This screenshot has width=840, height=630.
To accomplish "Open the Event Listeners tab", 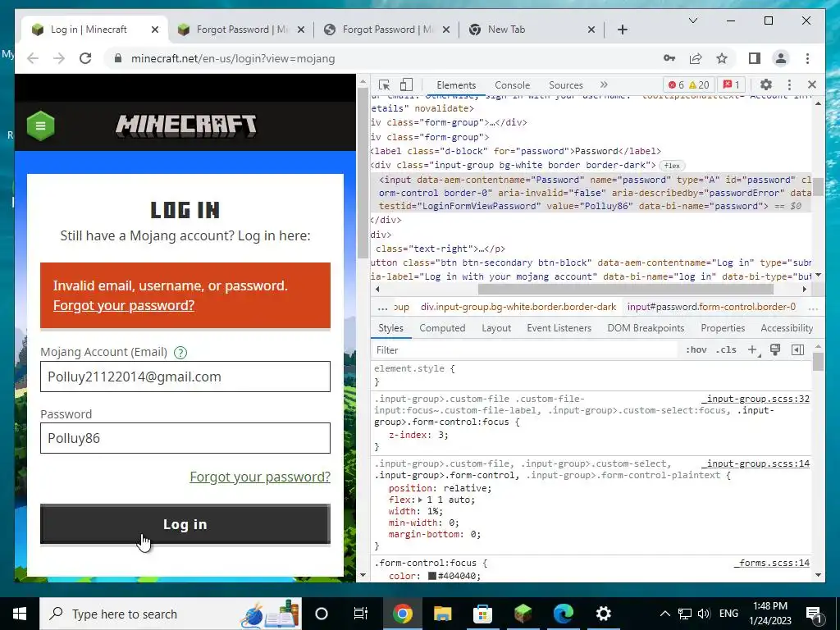I will click(x=559, y=328).
